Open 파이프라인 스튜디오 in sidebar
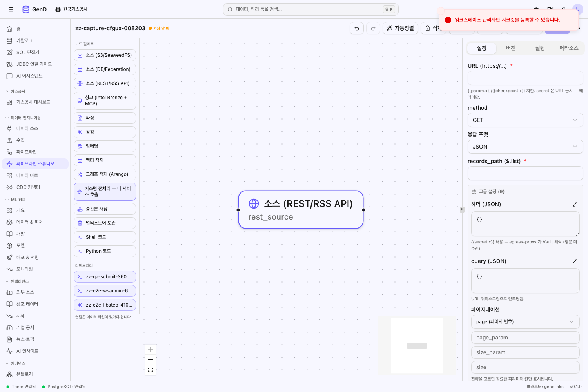Screen dimensions: 588x392 coord(35,164)
